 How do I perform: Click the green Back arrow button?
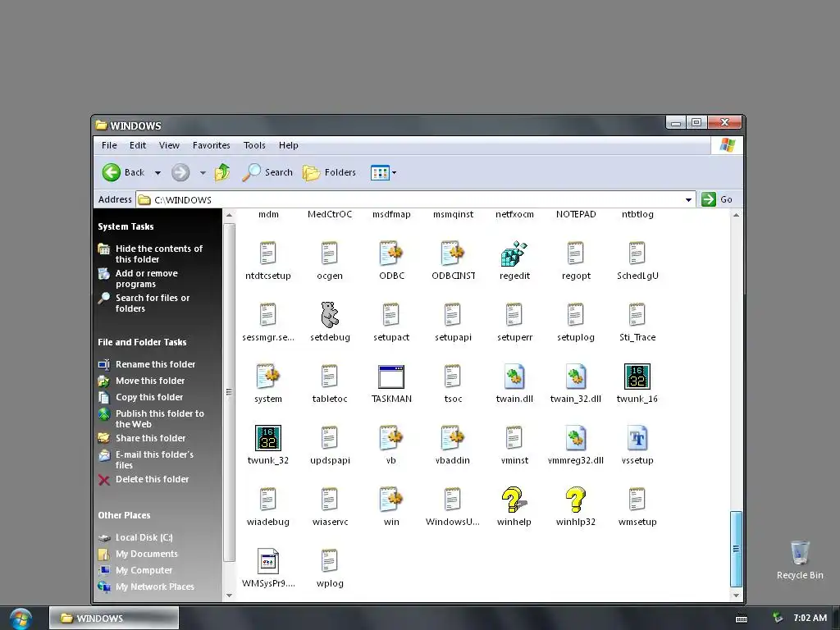[x=112, y=172]
